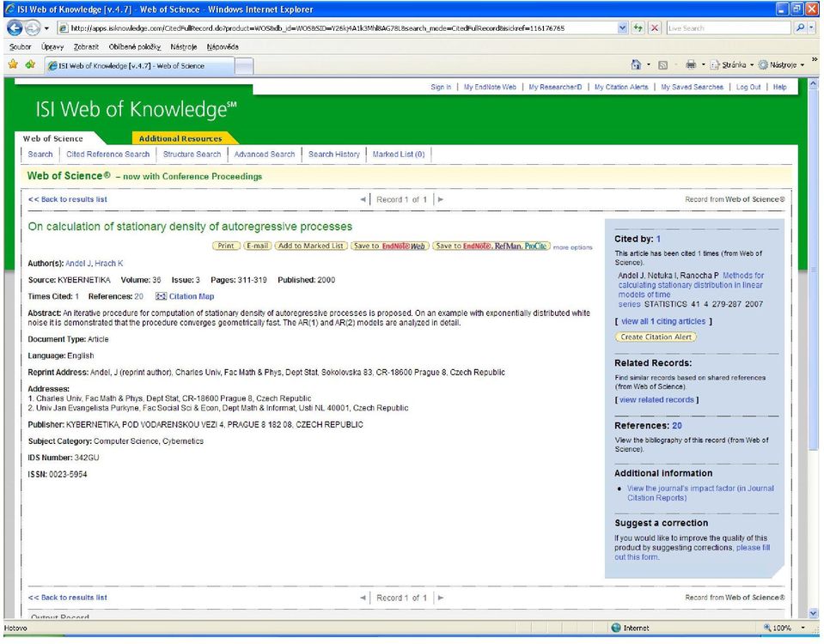Screen dimensions: 824x644
Task: Open the journal's impact factor link
Action: 700,493
